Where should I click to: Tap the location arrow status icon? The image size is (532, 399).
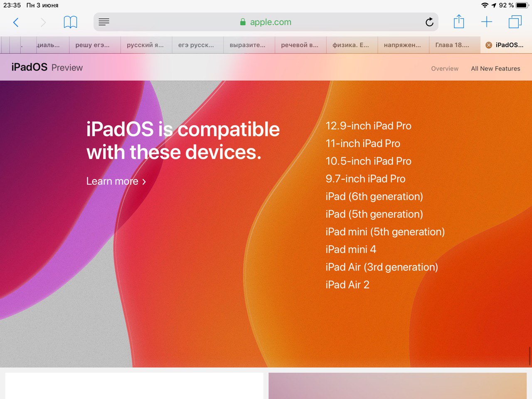[494, 5]
